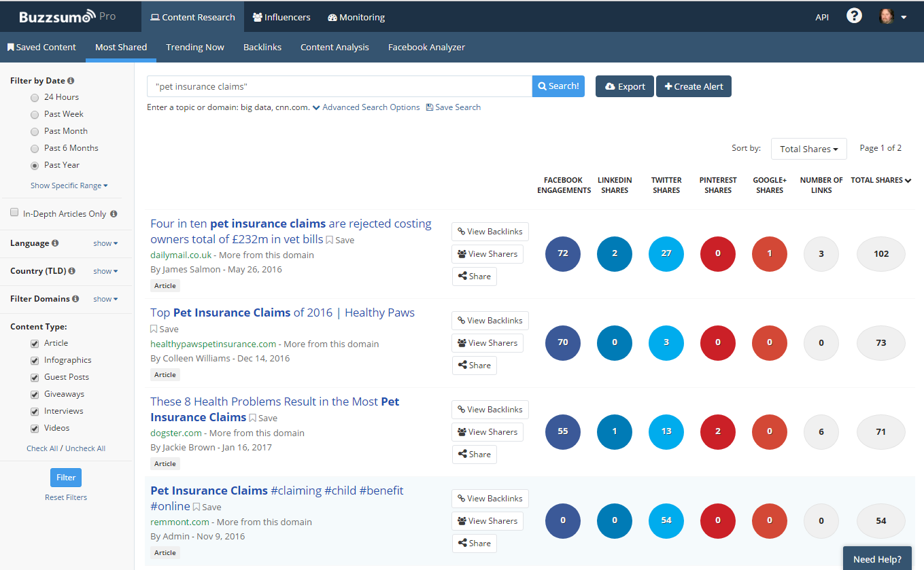
Task: Click the Save Search flag icon
Action: pos(430,107)
